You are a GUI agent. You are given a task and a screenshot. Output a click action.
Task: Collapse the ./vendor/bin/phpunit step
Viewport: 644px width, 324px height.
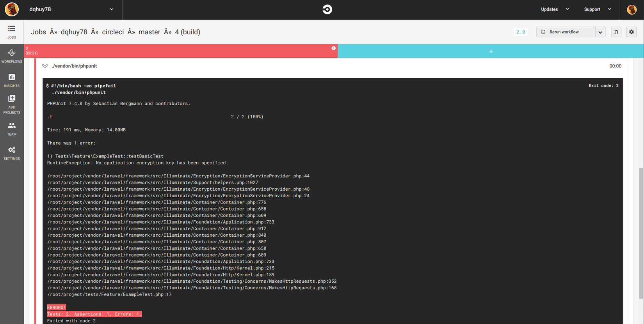45,66
